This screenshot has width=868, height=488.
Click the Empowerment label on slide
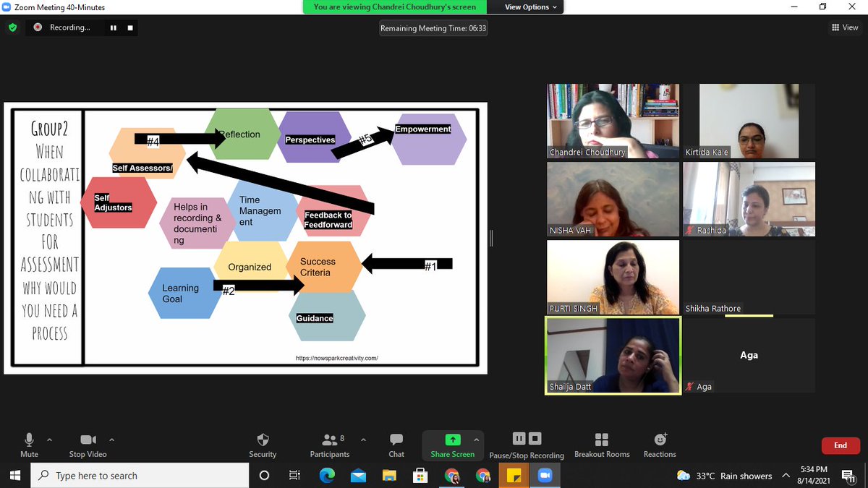pyautogui.click(x=423, y=129)
